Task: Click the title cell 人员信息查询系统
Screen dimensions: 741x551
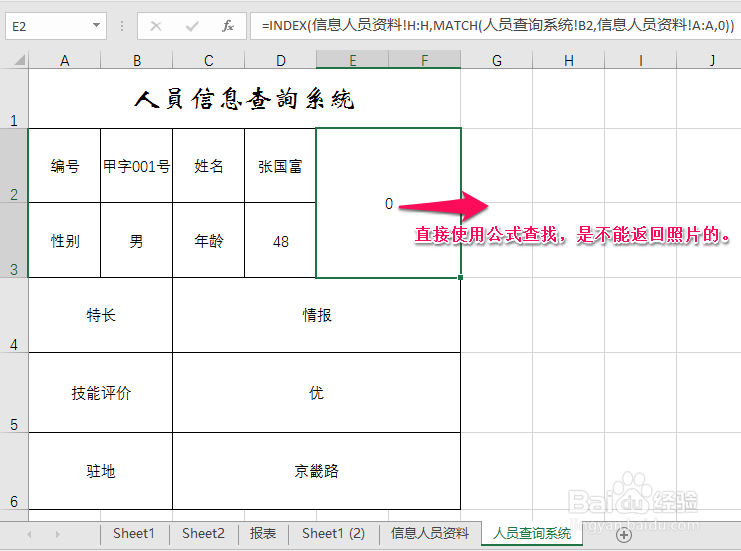Action: [x=244, y=99]
